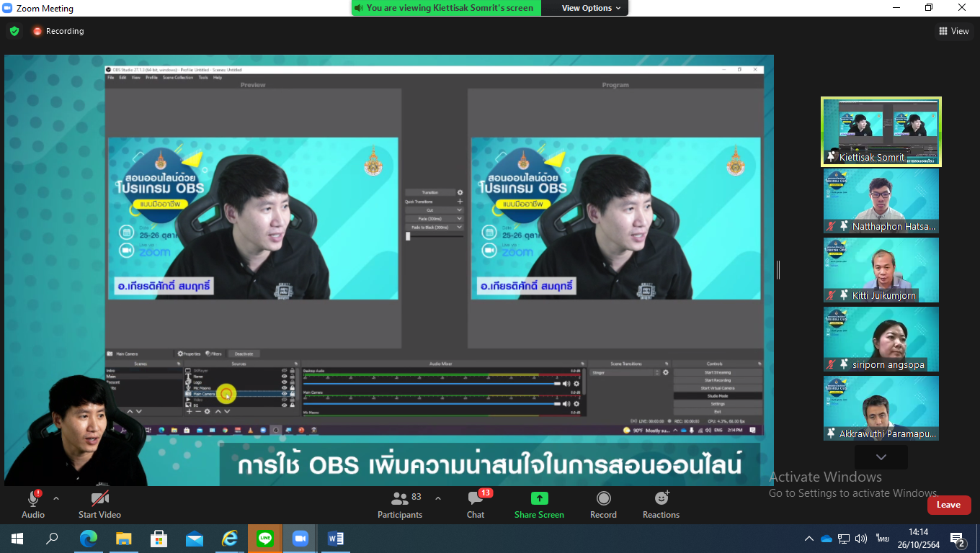This screenshot has width=980, height=553.
Task: Open the Stinger scene transition dropdown
Action: pyautogui.click(x=625, y=372)
